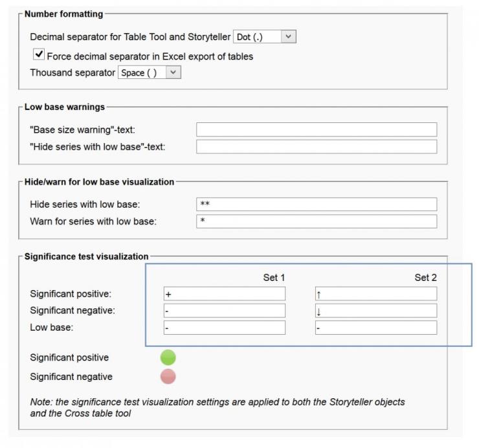Click Set 2 Low base field
The image size is (479, 448).
(375, 328)
